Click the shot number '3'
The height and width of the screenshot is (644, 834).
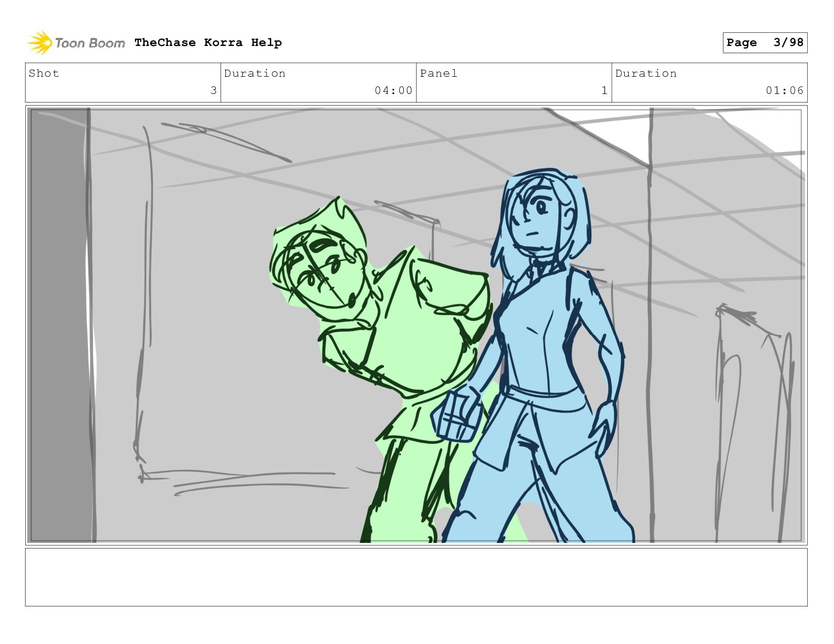pos(213,90)
